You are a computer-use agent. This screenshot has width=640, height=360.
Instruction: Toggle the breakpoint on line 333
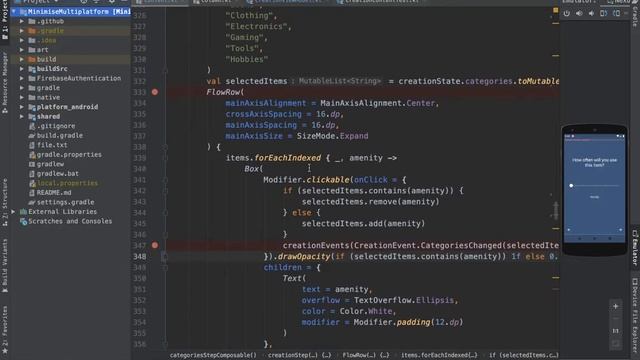click(155, 92)
